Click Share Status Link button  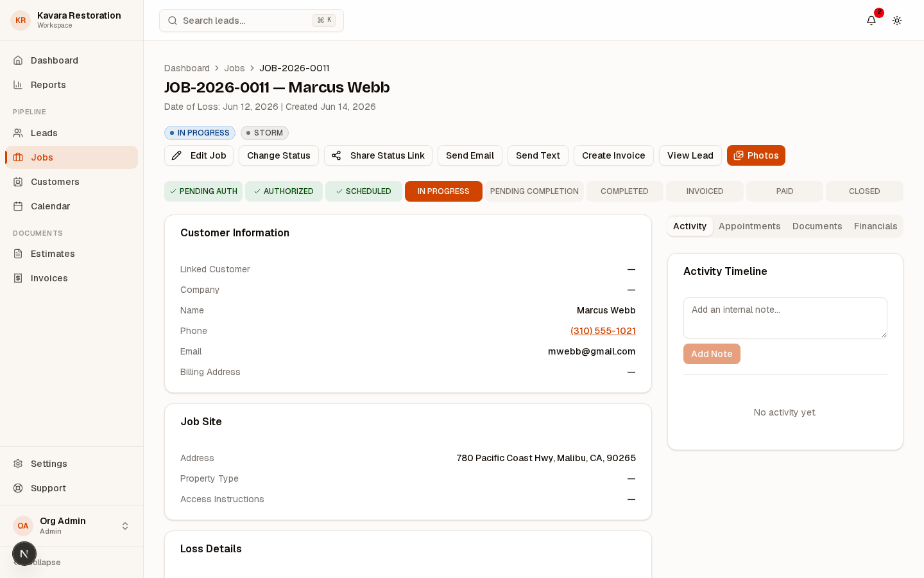click(378, 155)
